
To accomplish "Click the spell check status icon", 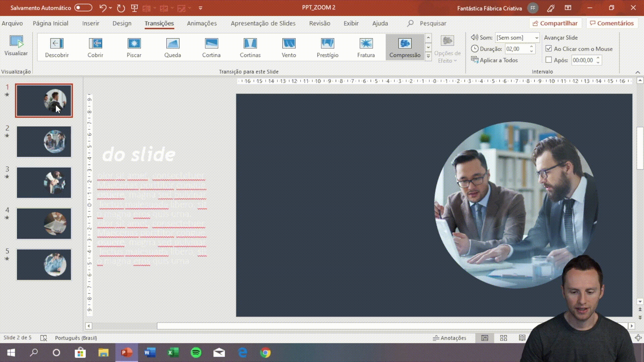I will tap(44, 338).
